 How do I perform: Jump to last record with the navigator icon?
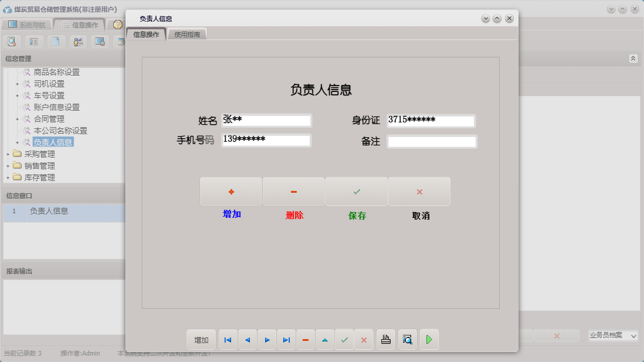[x=286, y=340]
